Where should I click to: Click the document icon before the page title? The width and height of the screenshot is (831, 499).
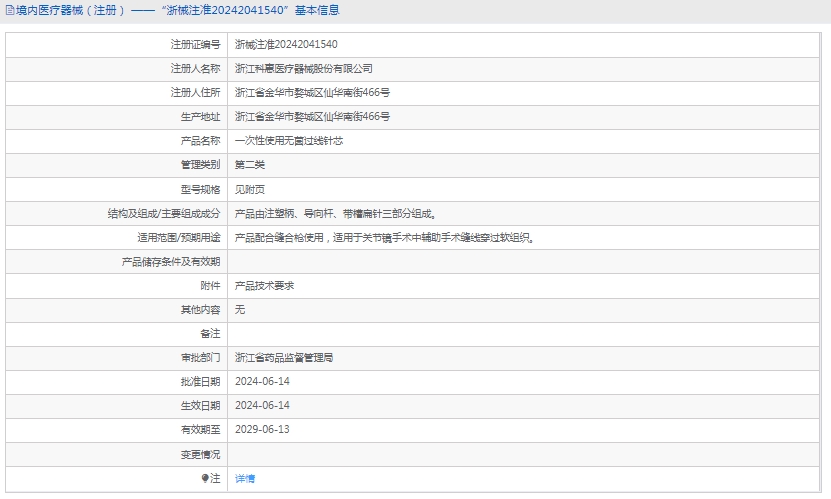click(x=10, y=11)
